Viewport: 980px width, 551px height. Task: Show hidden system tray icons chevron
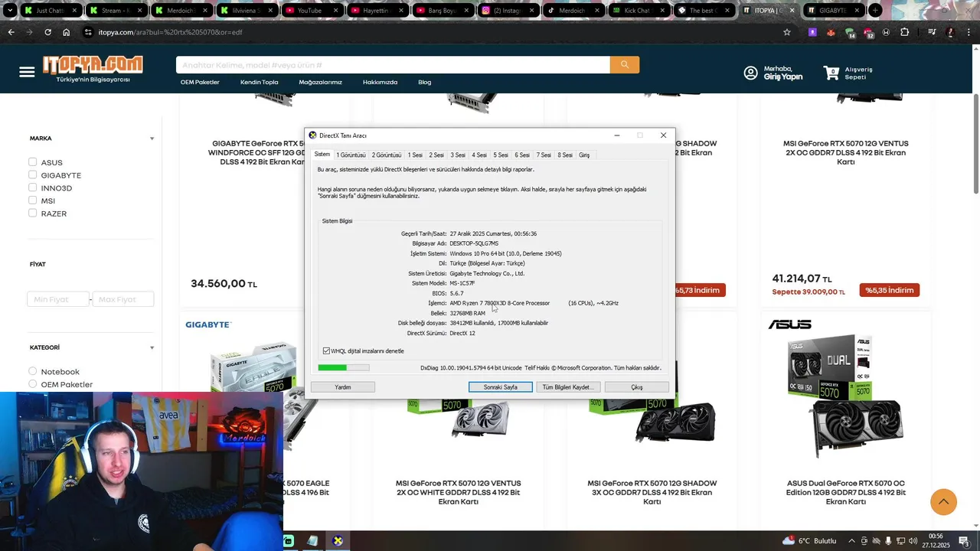851,541
